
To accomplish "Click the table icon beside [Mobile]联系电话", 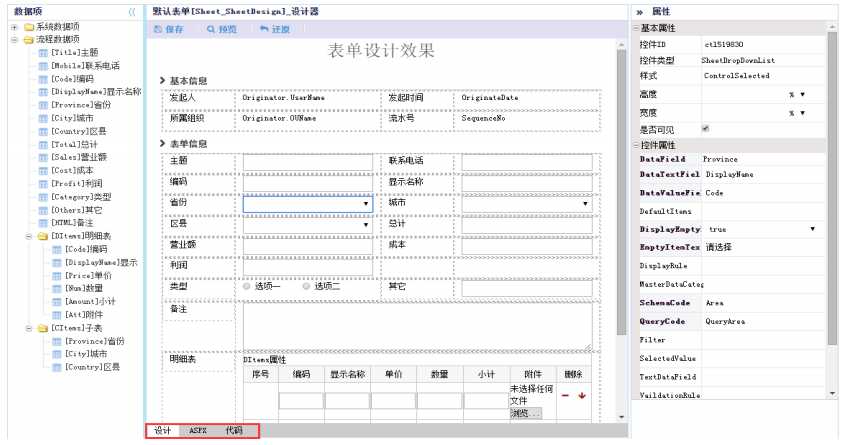I will pos(43,66).
